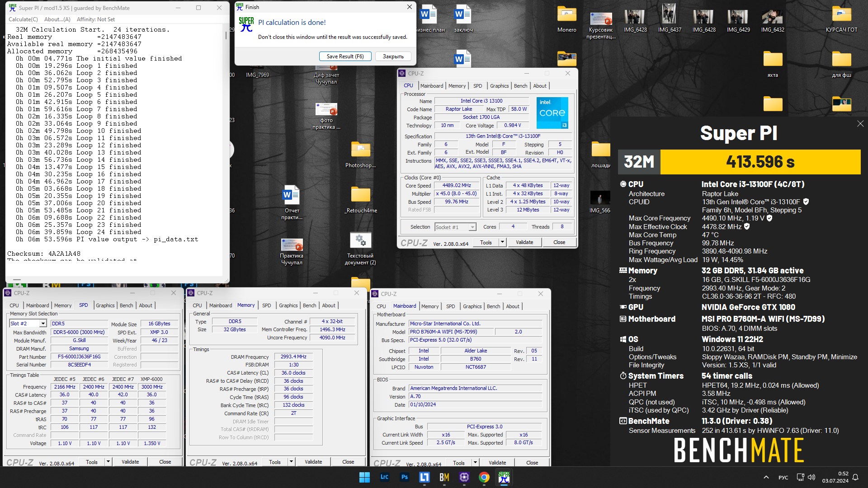
Task: Click Close in CPU-Z SPD window
Action: 165,462
